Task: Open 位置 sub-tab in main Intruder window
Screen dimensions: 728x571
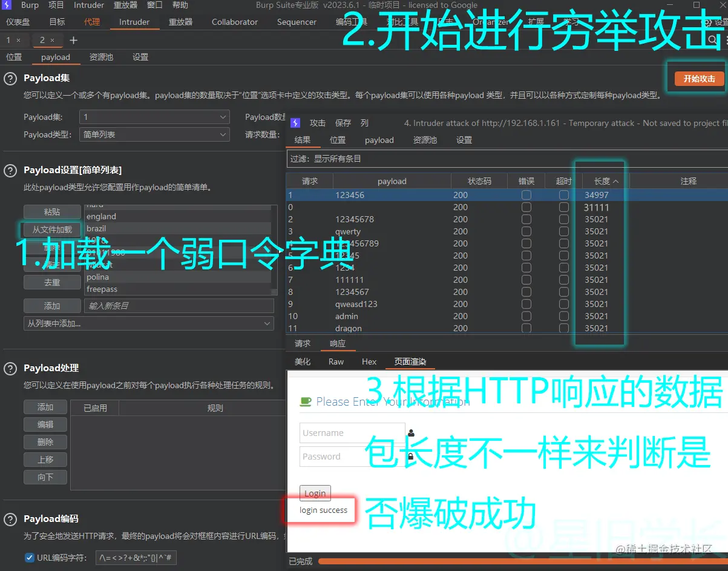Action: pos(14,57)
